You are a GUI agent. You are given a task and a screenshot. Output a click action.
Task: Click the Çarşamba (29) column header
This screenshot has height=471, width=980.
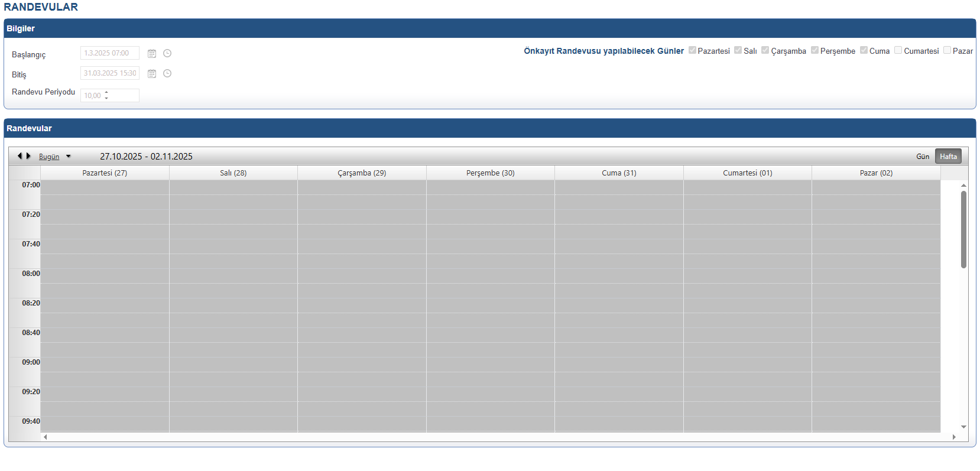[362, 173]
